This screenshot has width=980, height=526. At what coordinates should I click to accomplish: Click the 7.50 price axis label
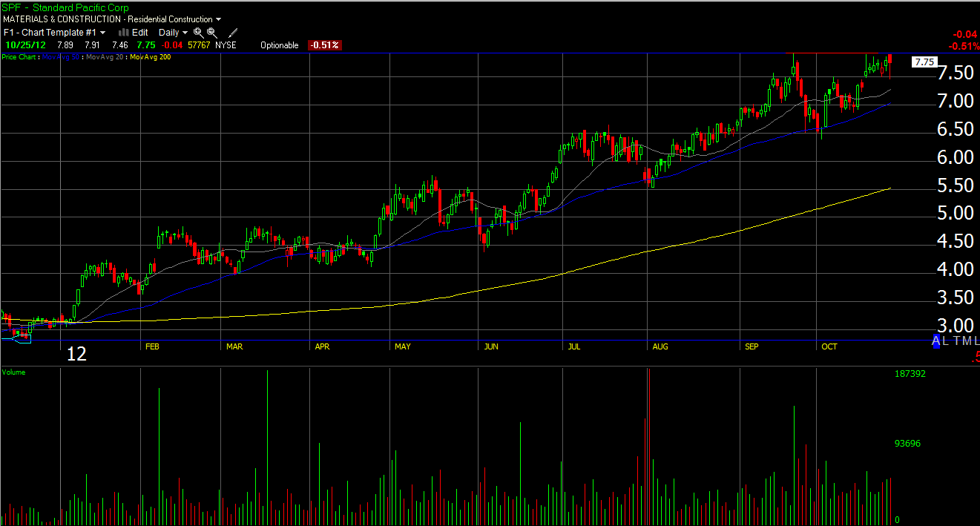pos(956,73)
